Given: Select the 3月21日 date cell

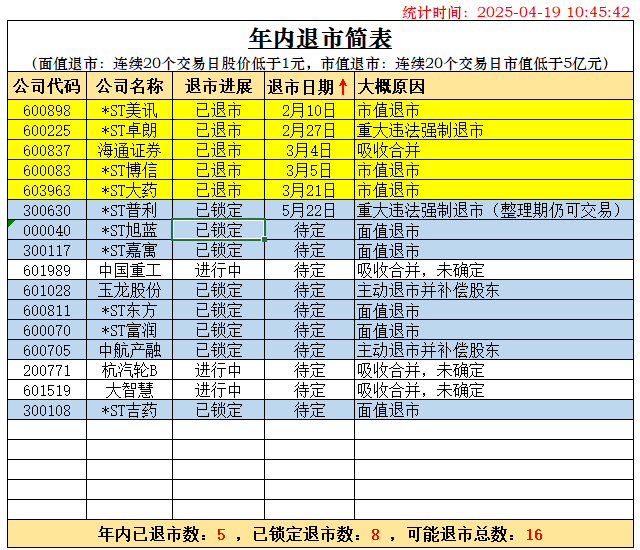Looking at the screenshot, I should (309, 190).
